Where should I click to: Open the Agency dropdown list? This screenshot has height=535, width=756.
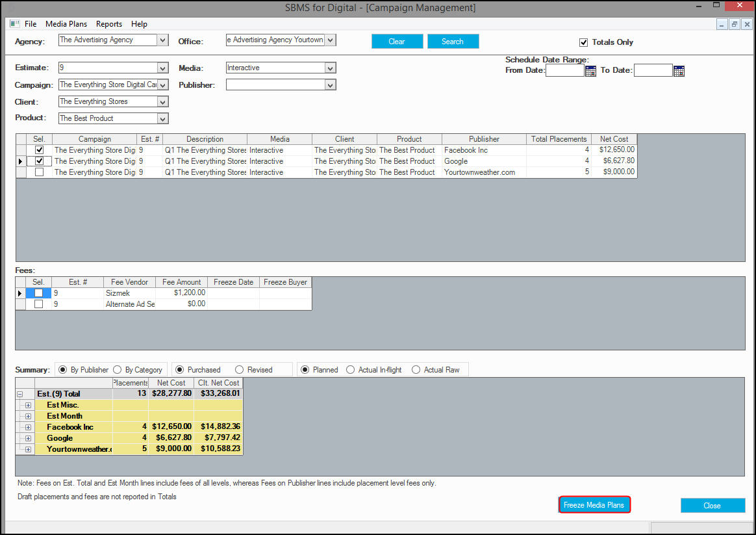coord(162,40)
